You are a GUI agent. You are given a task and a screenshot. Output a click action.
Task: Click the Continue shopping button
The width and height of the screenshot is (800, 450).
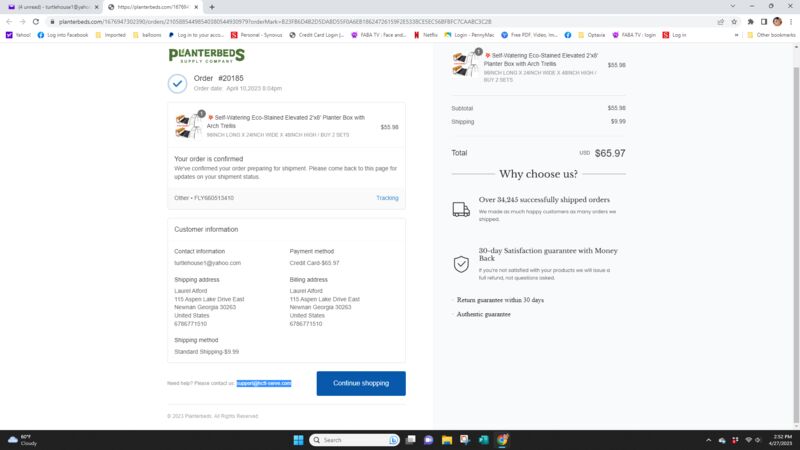pos(361,383)
